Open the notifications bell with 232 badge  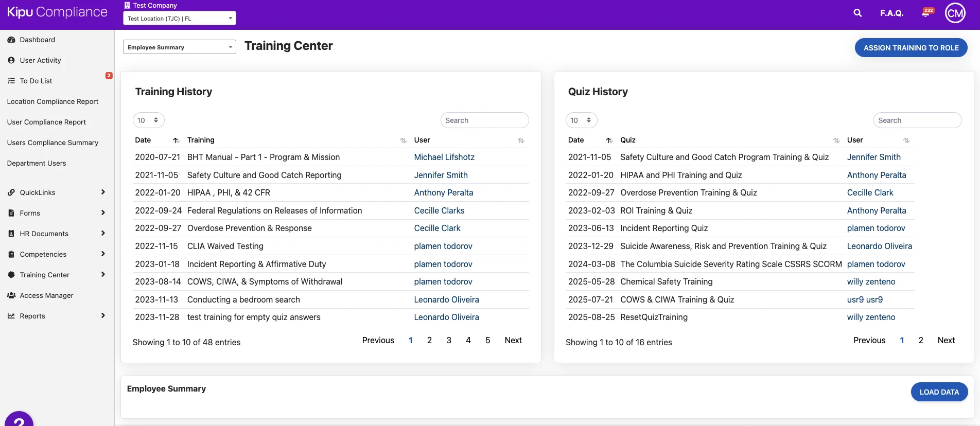click(926, 13)
